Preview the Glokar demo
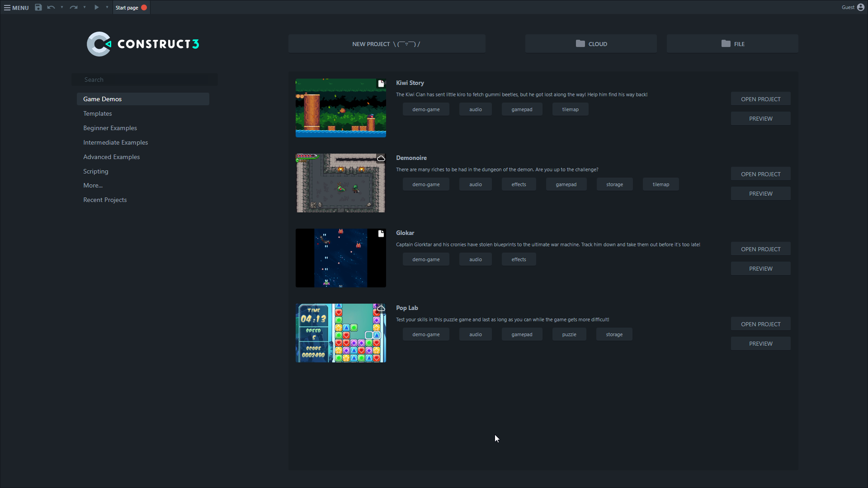The image size is (868, 488). pyautogui.click(x=760, y=268)
